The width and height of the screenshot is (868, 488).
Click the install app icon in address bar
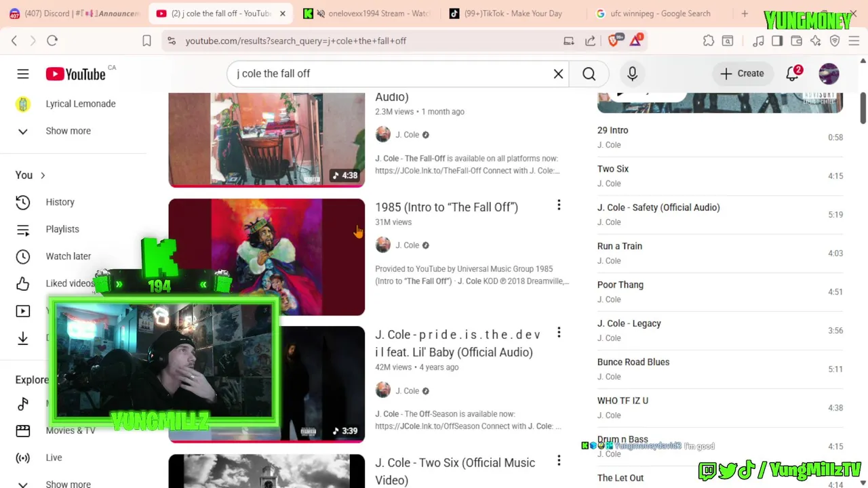coord(569,41)
